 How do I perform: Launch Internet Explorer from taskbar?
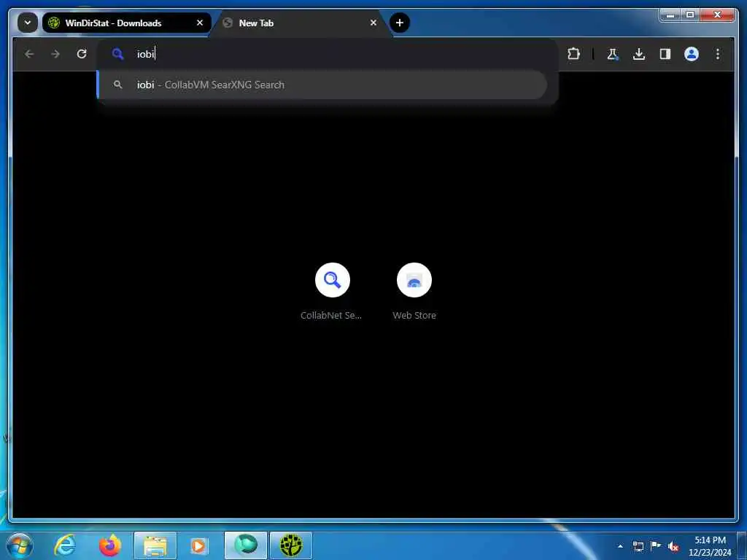pyautogui.click(x=65, y=545)
